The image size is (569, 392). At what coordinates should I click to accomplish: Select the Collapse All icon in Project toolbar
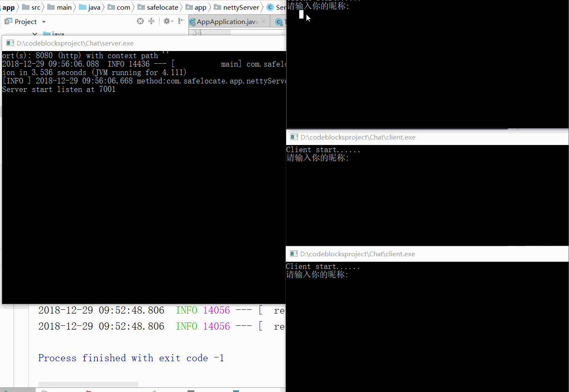click(x=151, y=21)
